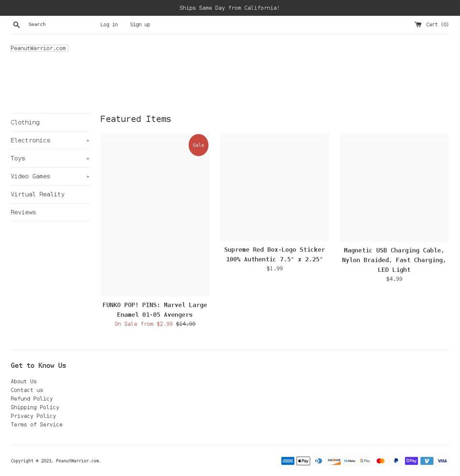Click the search magnifier icon
This screenshot has width=460, height=476.
pos(16,24)
